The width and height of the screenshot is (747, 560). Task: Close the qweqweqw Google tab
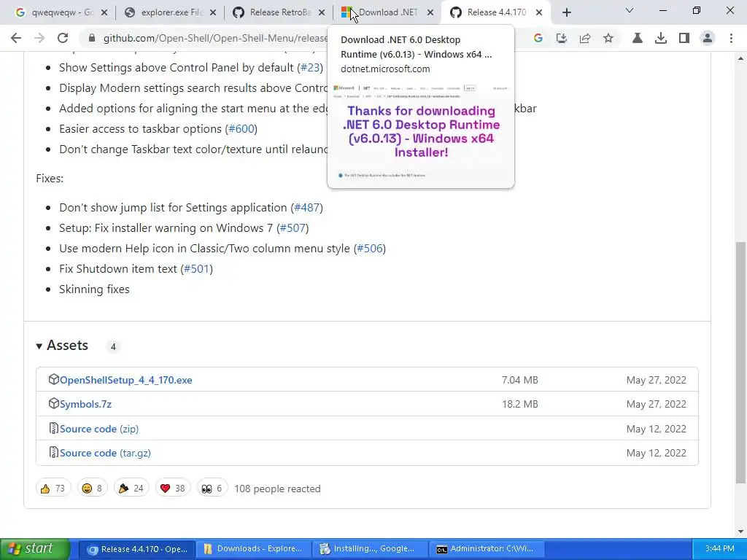tap(104, 13)
